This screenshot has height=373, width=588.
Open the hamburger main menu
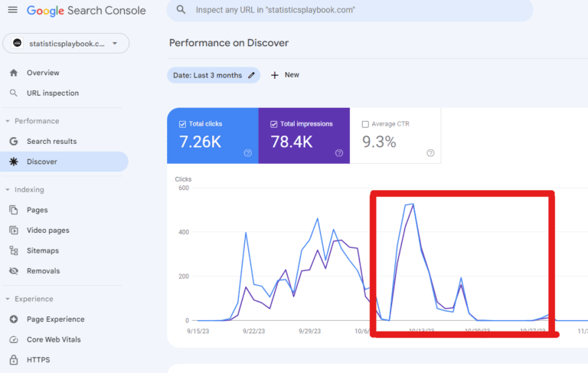[x=13, y=10]
